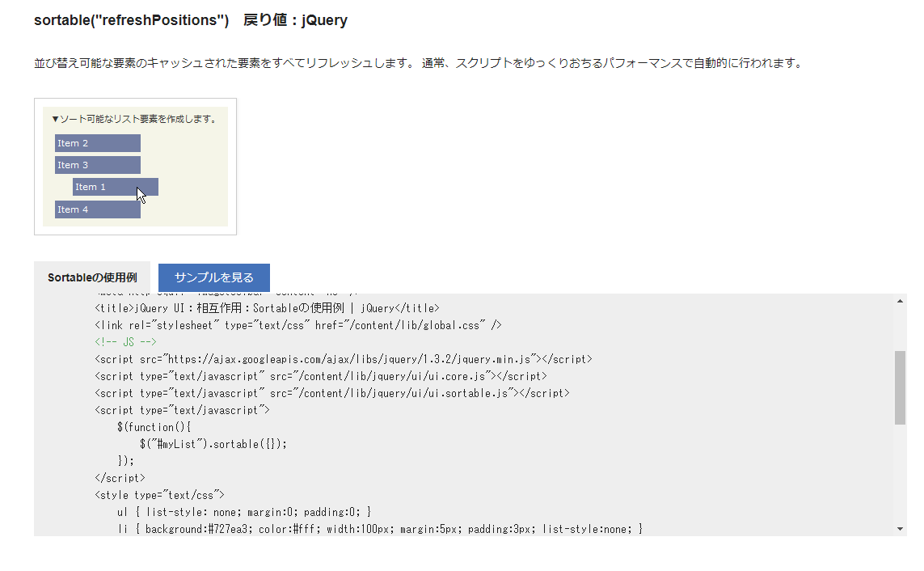Click the code panel scroll down arrow
The width and height of the screenshot is (924, 571).
tap(900, 529)
